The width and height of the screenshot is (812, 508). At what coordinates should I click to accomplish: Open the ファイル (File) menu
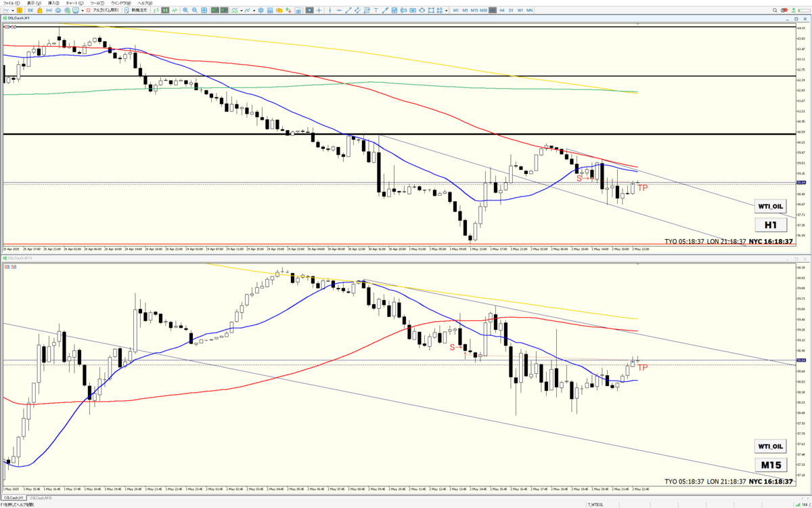[12, 3]
